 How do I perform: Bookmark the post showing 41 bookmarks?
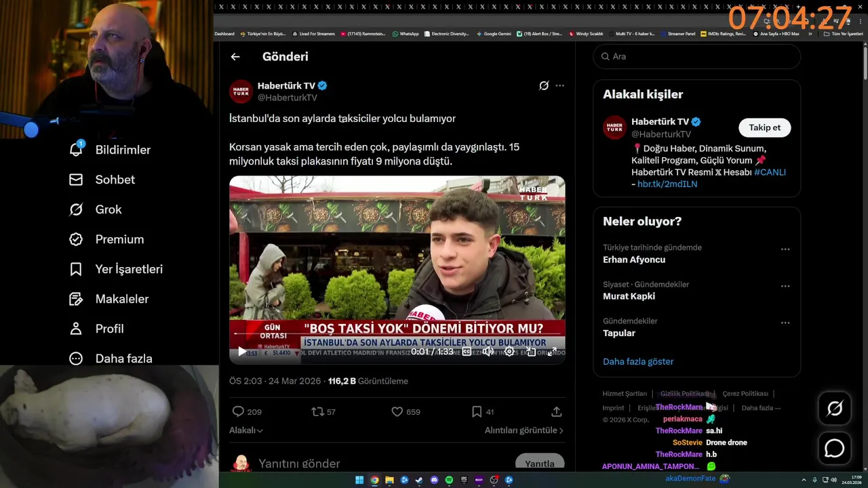click(477, 411)
